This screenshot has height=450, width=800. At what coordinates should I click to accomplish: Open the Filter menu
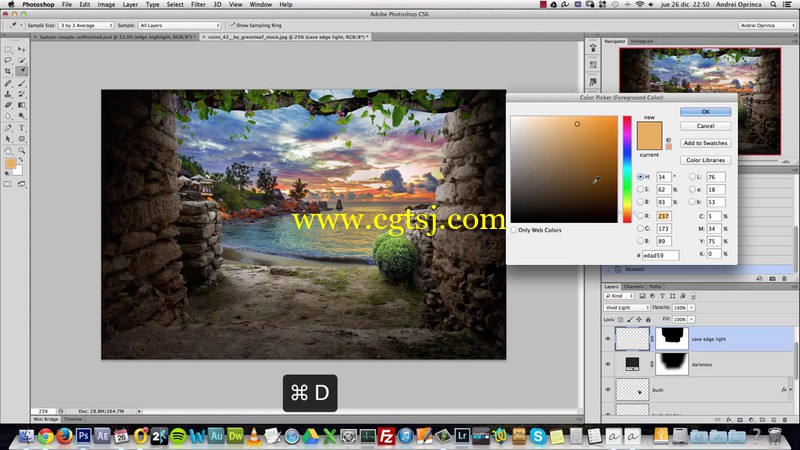198,4
